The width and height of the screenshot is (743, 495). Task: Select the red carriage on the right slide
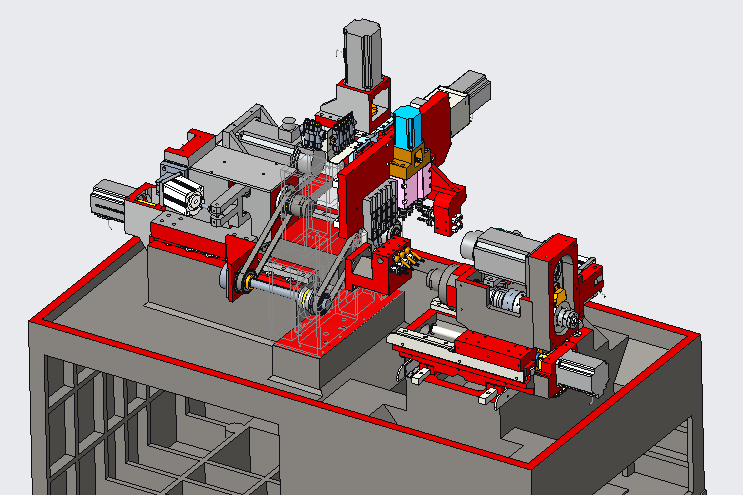(x=495, y=351)
